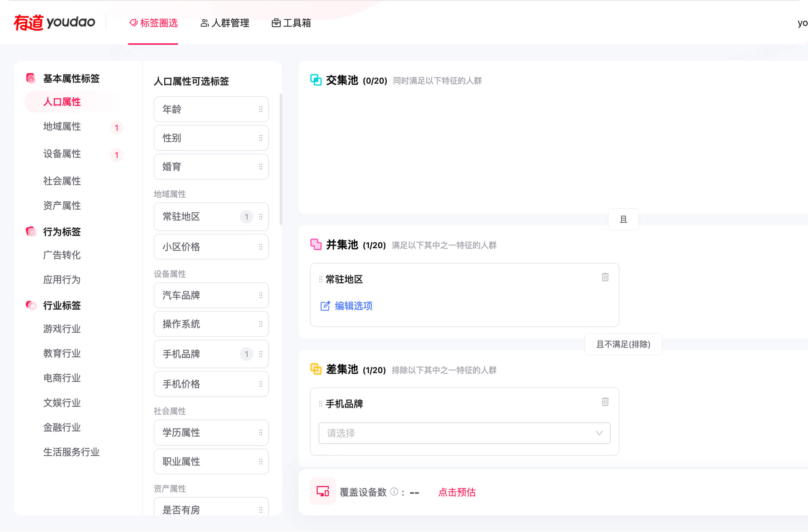This screenshot has height=532, width=808.
Task: Select 社会属性 in the sidebar
Action: point(62,181)
